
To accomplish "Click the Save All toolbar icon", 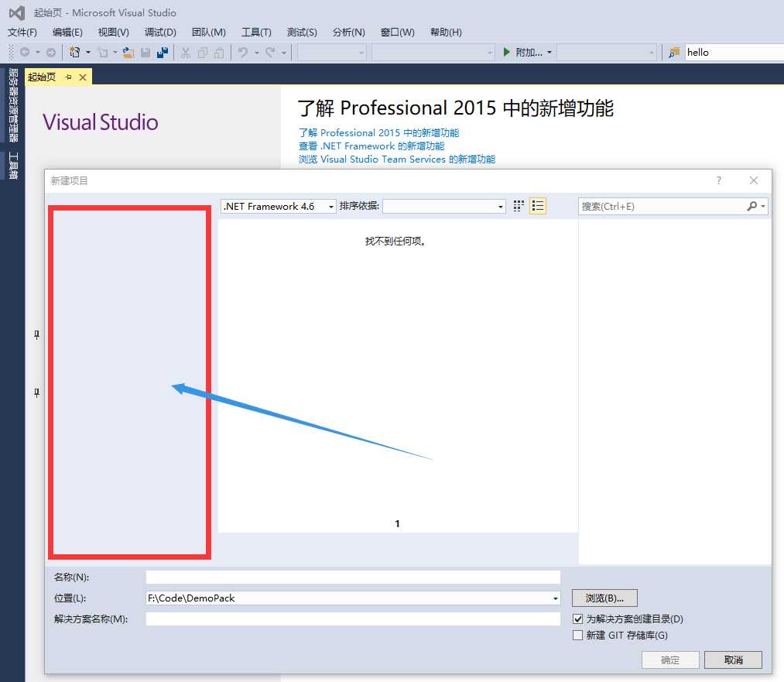I will (163, 52).
